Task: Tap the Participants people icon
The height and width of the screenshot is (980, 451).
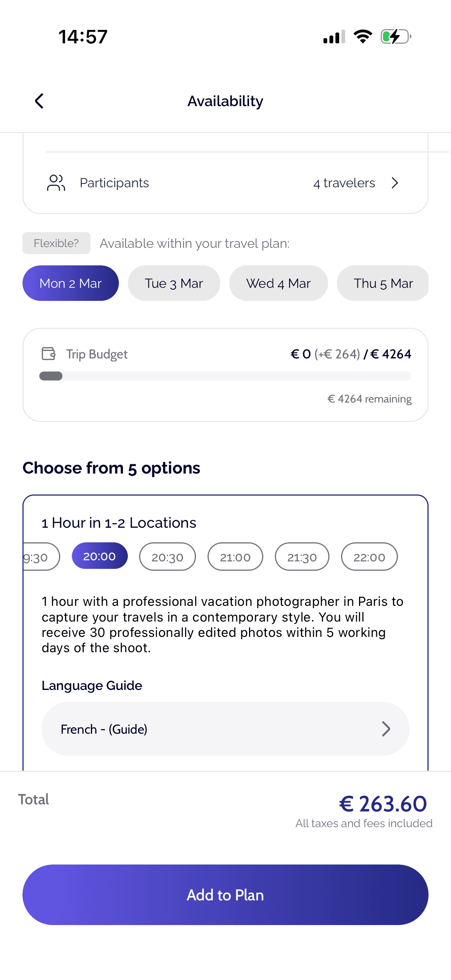Action: pyautogui.click(x=56, y=183)
